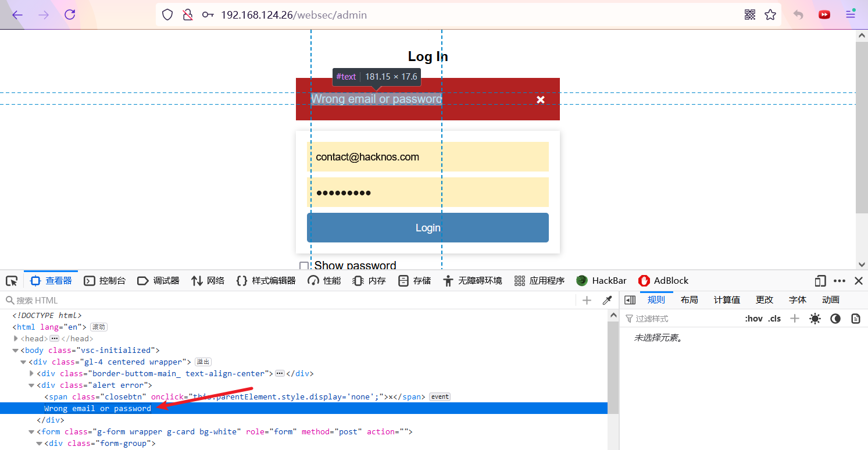
Task: Pick a page color with the eyedropper icon
Action: (607, 301)
